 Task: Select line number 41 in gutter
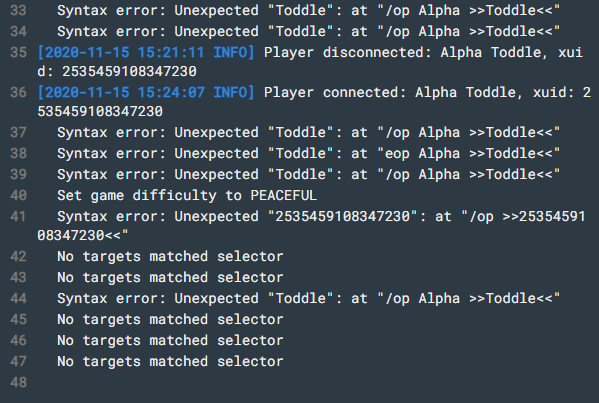(x=18, y=217)
